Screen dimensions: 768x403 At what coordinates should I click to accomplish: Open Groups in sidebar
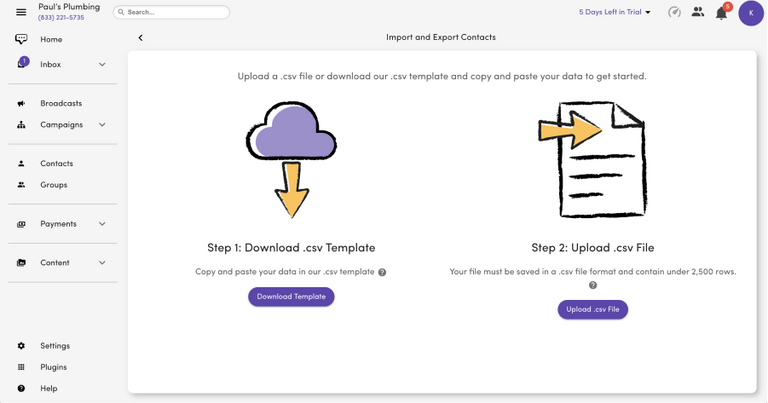tap(54, 185)
